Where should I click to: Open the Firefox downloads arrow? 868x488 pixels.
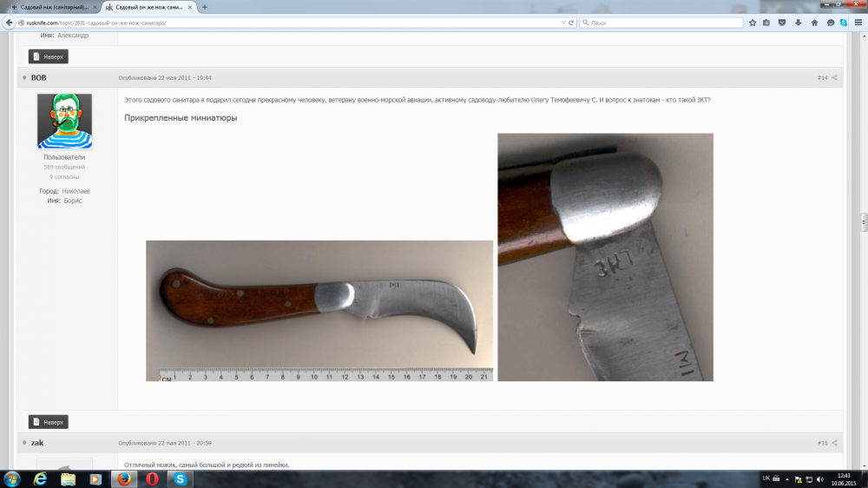pyautogui.click(x=798, y=23)
